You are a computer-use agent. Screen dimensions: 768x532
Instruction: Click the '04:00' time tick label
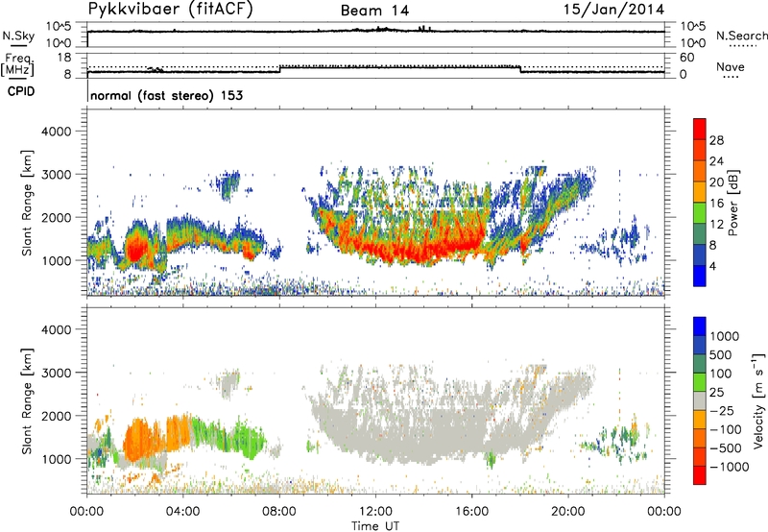(x=182, y=512)
